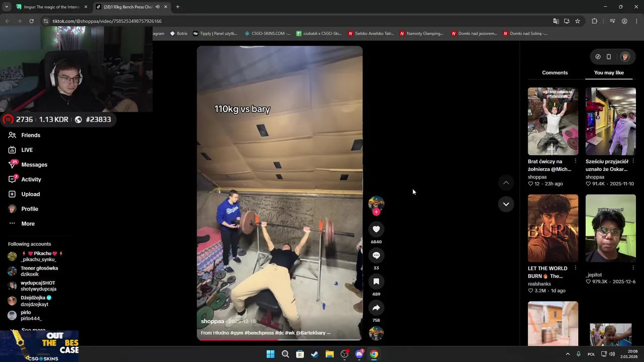Mute the TikTok tab with its speaker icon
The image size is (644, 362).
(x=157, y=7)
